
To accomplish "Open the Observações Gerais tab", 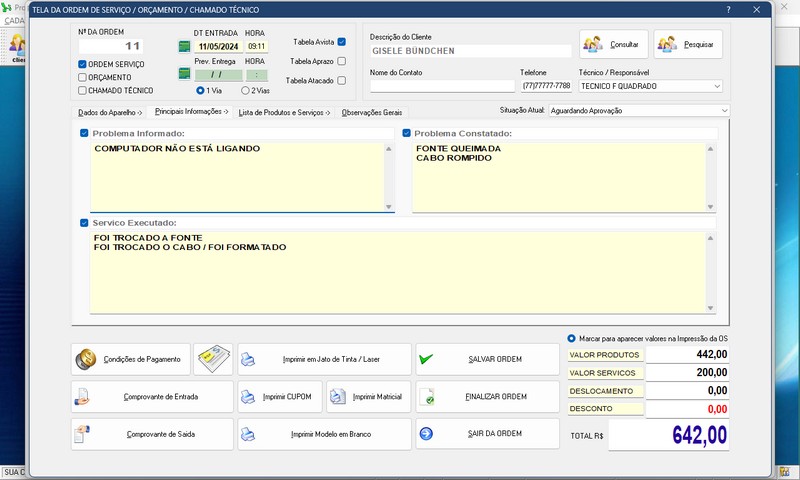I will [x=371, y=113].
